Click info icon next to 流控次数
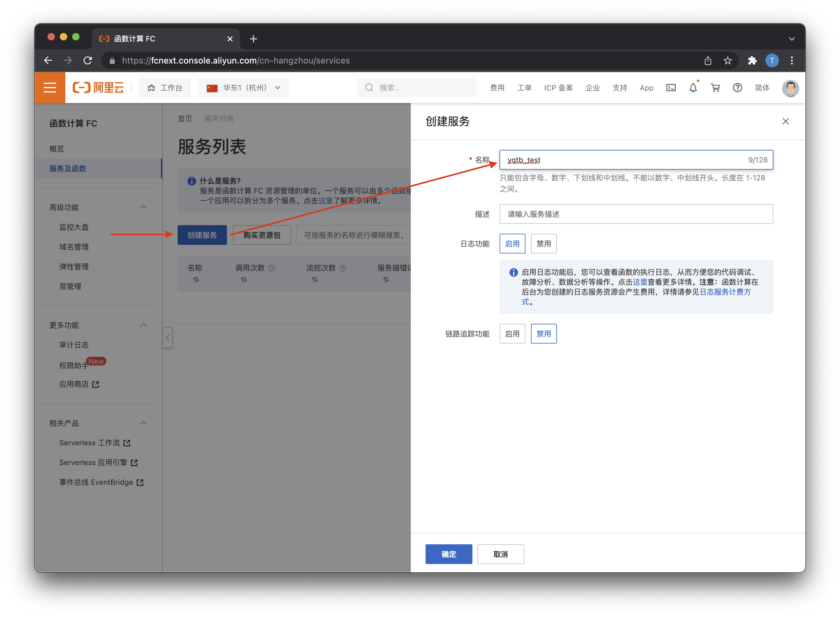Image resolution: width=840 pixels, height=618 pixels. pos(343,268)
